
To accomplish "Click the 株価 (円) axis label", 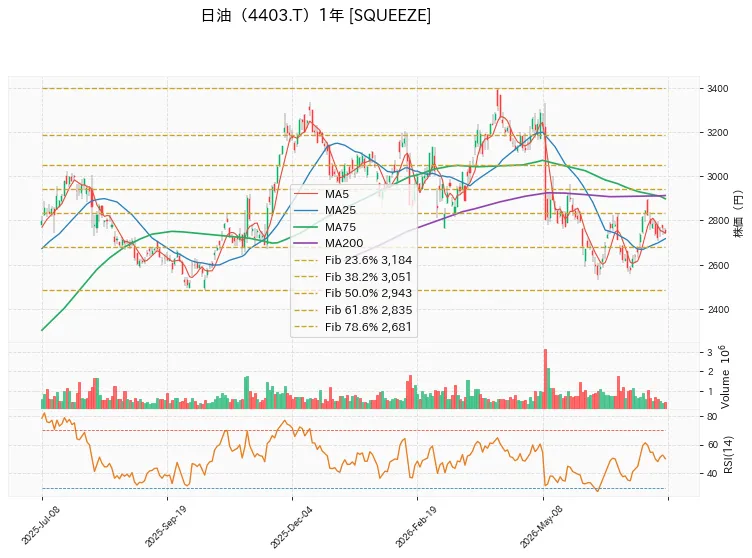I will (738, 214).
